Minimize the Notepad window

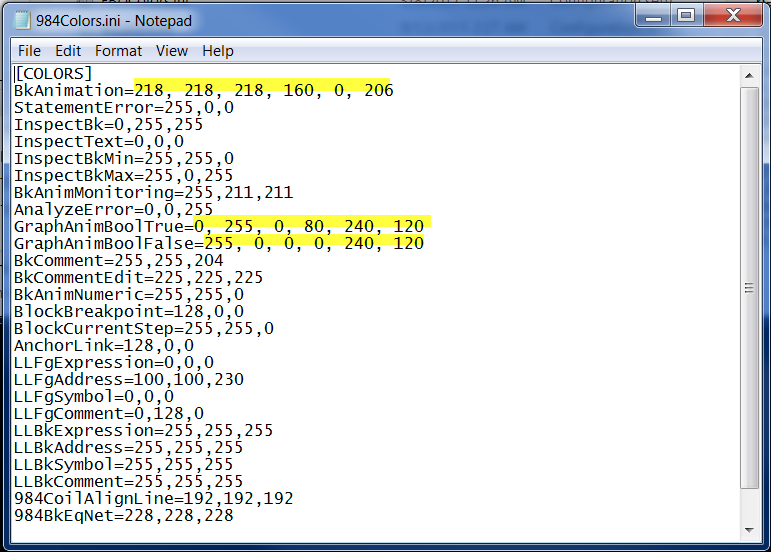tap(653, 16)
